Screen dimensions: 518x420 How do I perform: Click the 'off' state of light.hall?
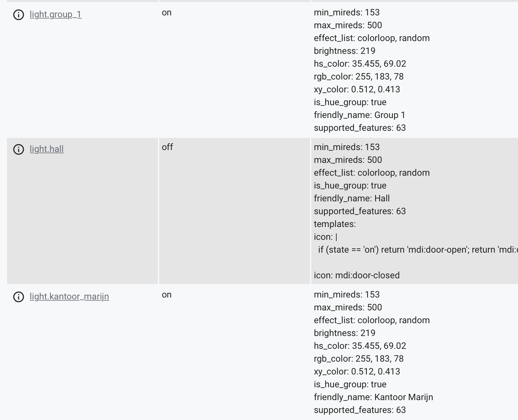point(167,147)
